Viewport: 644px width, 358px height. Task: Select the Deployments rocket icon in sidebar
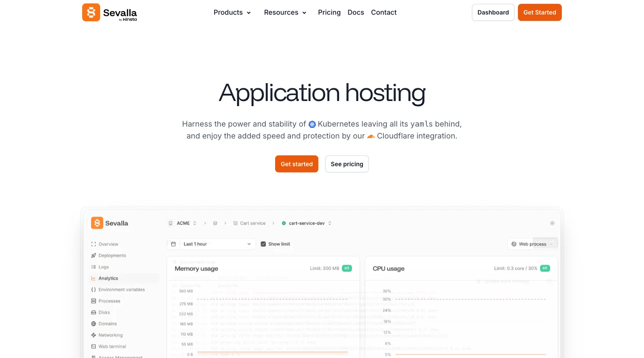(94, 256)
